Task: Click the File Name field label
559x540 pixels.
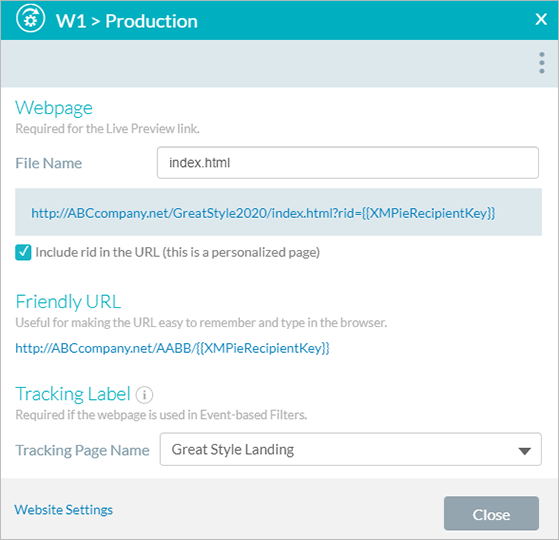Action: pos(48,163)
